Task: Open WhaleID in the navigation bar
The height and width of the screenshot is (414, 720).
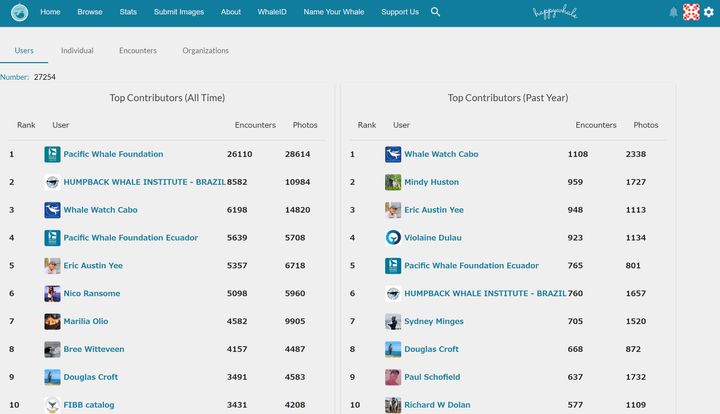Action: (272, 12)
